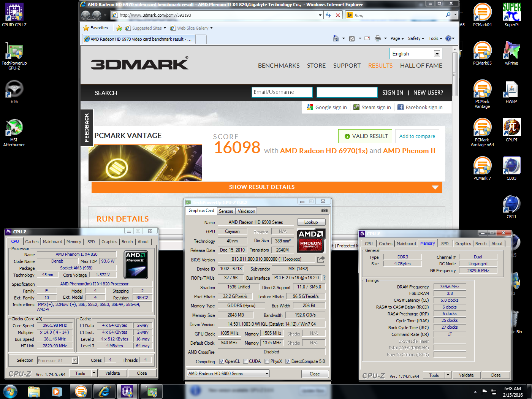Expand Show Result Details bar
This screenshot has width=532, height=399.
pyautogui.click(x=266, y=187)
